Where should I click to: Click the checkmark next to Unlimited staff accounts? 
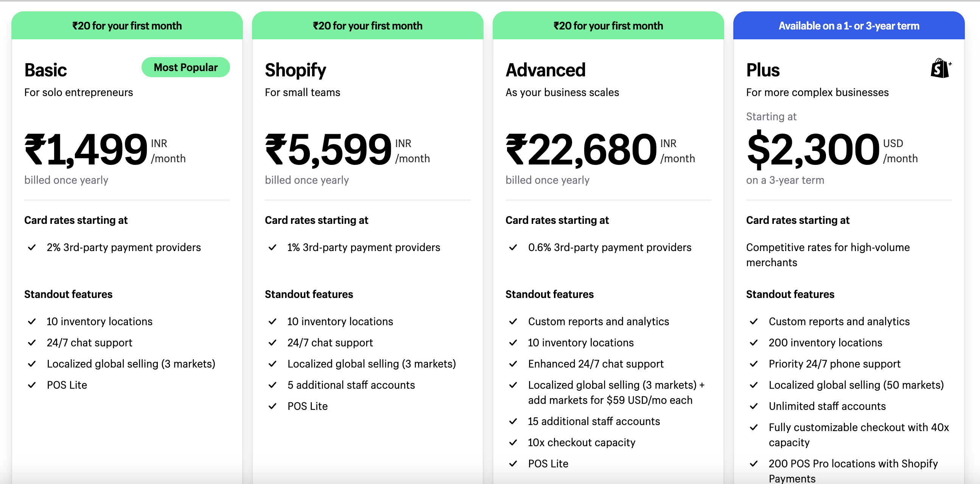pyautogui.click(x=754, y=406)
